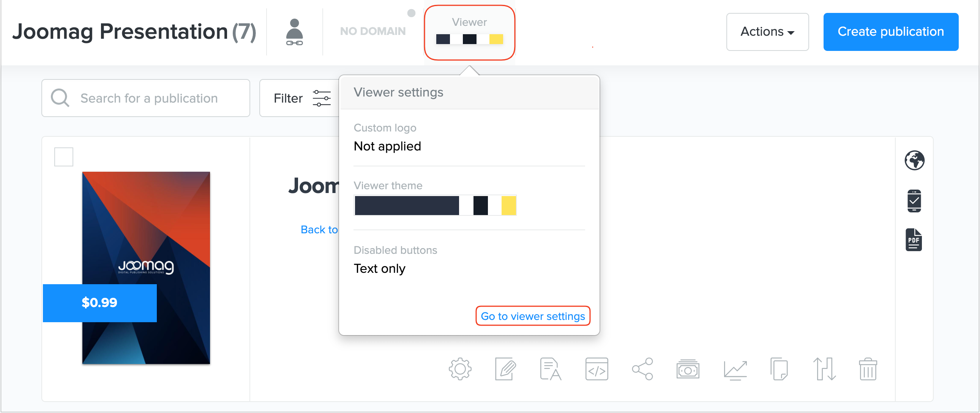Click Create publication button
The height and width of the screenshot is (413, 980).
click(x=890, y=32)
